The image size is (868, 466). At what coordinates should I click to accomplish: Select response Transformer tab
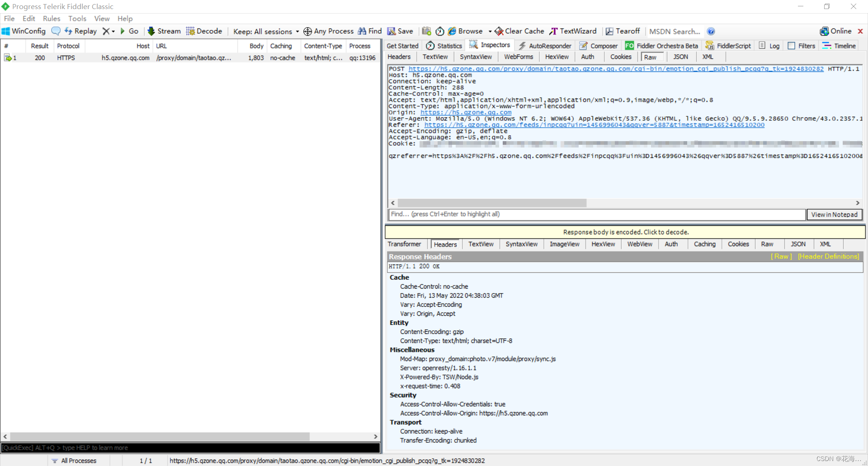(x=404, y=244)
